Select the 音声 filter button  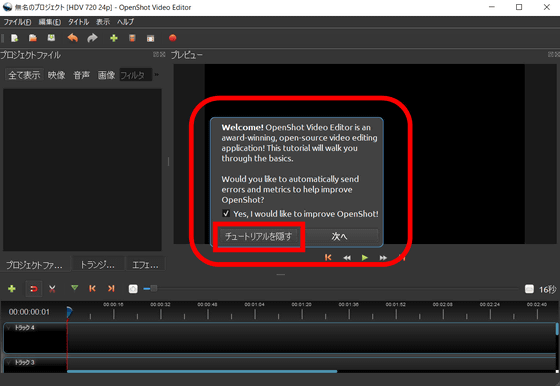point(81,75)
